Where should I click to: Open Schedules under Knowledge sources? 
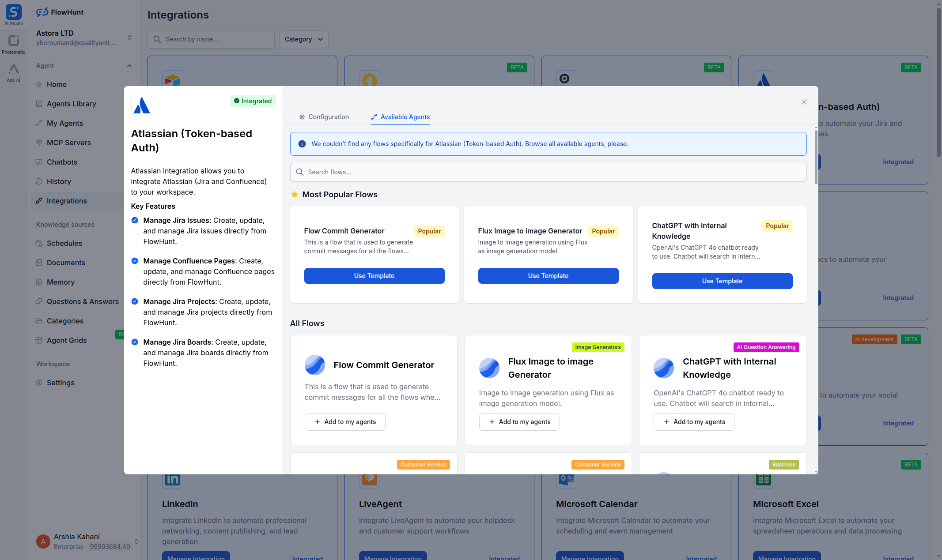point(64,243)
